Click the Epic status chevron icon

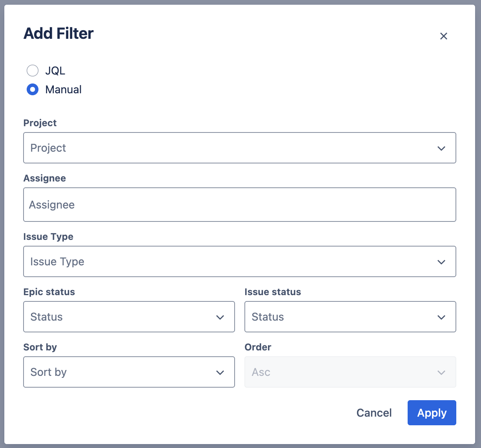220,317
